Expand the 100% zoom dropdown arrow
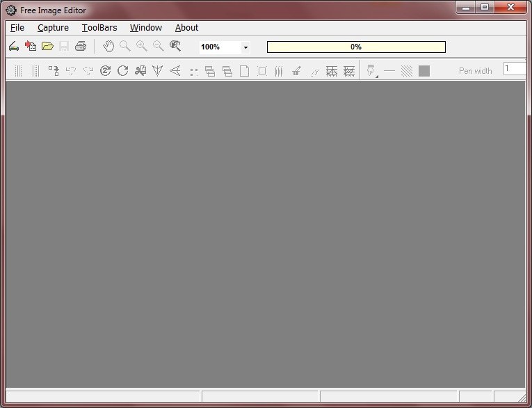Screen dimensions: 532x408 [x=245, y=47]
